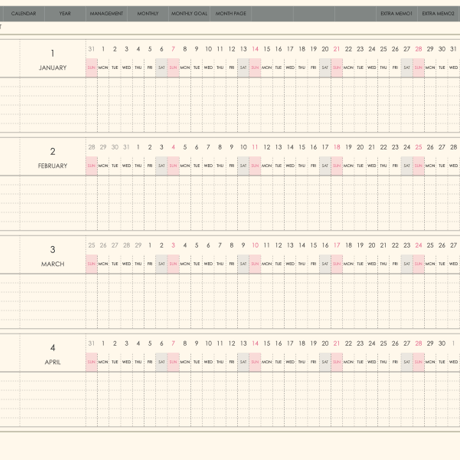Image resolution: width=460 pixels, height=460 pixels.
Task: Click date 7 in the April row
Action: [173, 343]
